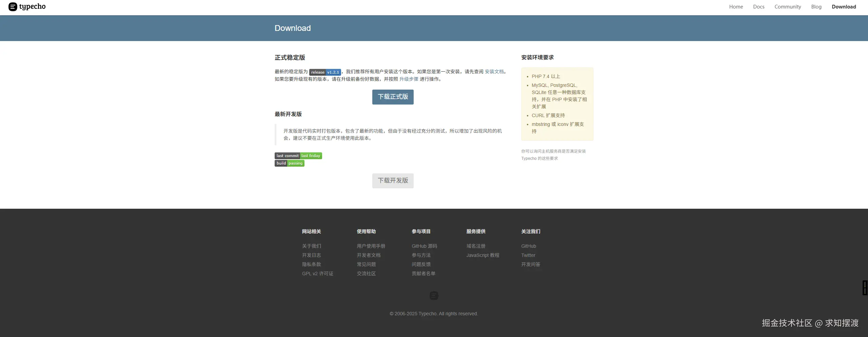The width and height of the screenshot is (868, 337).
Task: Open the Home menu item
Action: [736, 7]
